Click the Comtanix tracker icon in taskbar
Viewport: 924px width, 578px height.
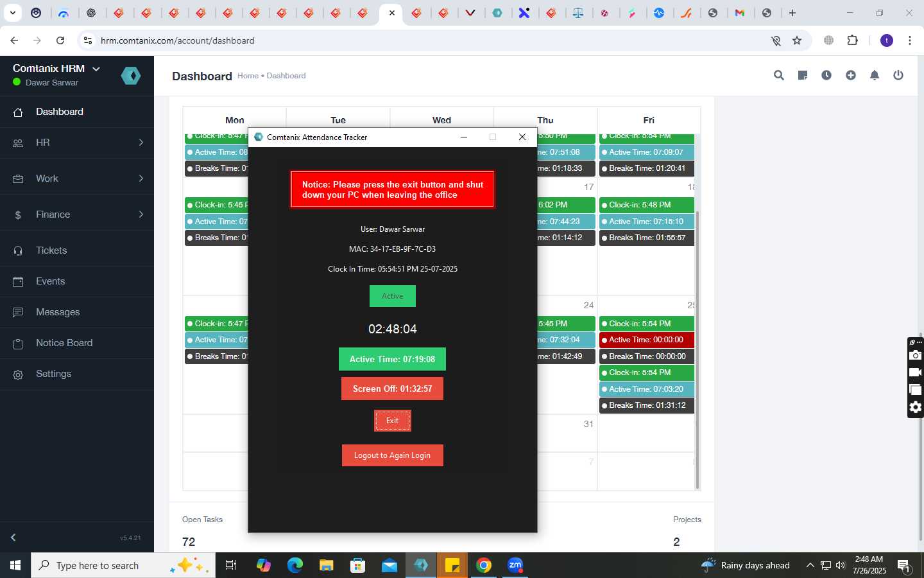coord(421,565)
